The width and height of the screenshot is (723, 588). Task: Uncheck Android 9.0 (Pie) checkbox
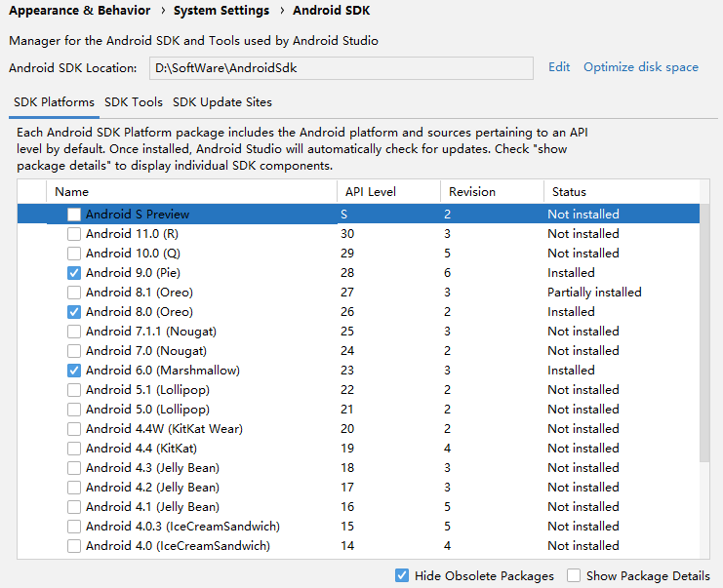pos(74,273)
